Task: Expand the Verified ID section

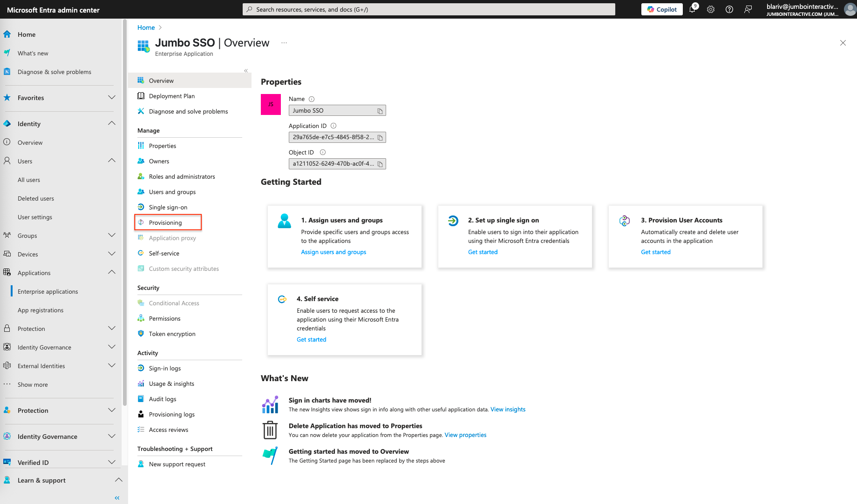Action: click(112, 462)
